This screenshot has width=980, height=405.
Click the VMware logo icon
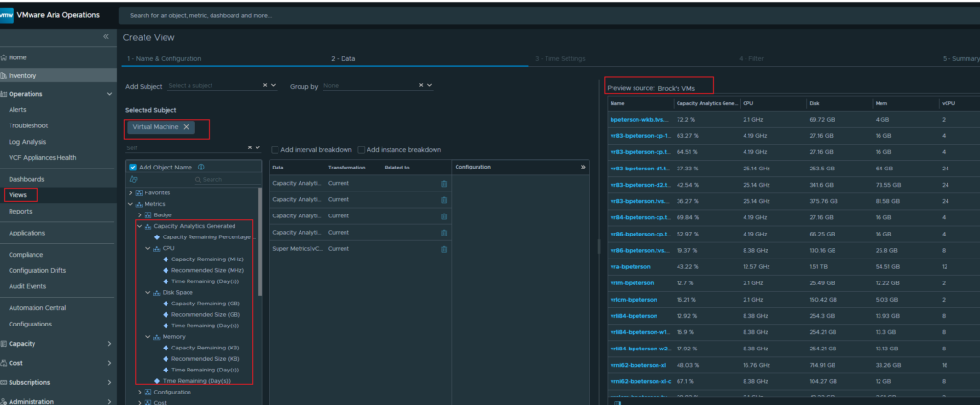click(7, 15)
